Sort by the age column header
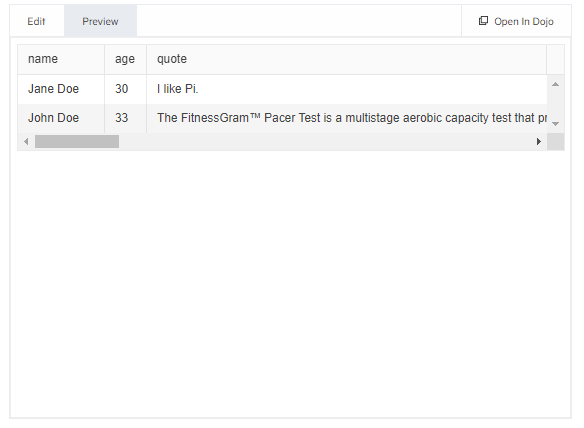584x428 pixels. [x=126, y=59]
